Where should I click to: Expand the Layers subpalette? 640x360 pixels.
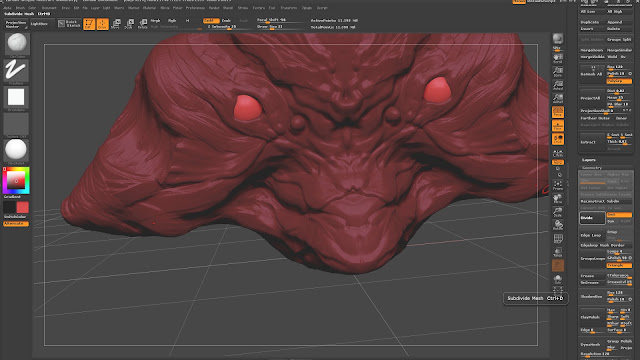coord(589,160)
